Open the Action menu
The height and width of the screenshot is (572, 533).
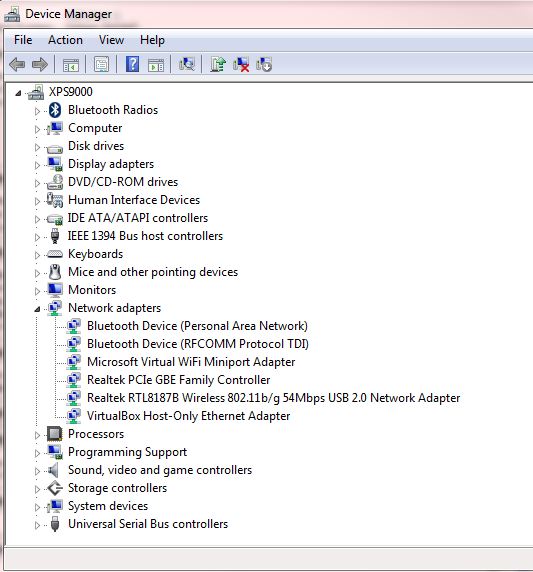[65, 40]
